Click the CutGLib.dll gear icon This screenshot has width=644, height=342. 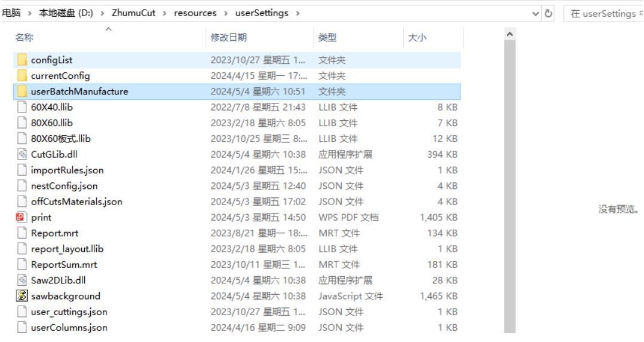point(22,154)
